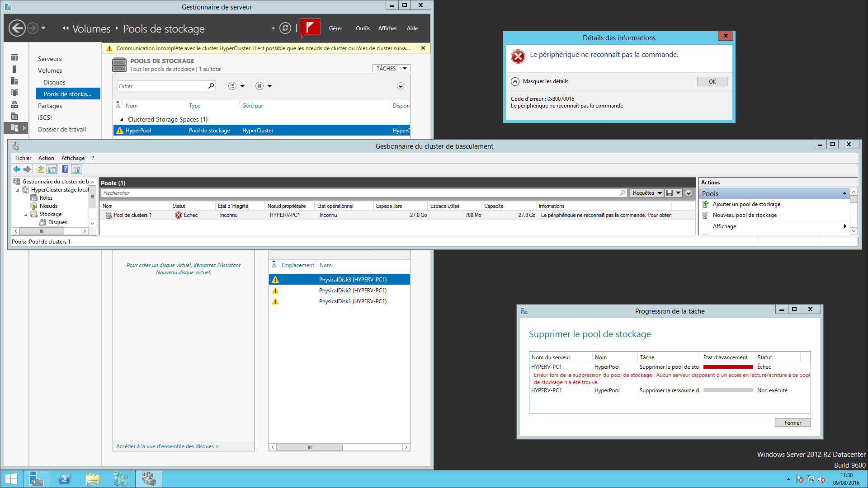Open the saved filter dropdown arrow
The width and height of the screenshot is (868, 488).
[x=269, y=86]
